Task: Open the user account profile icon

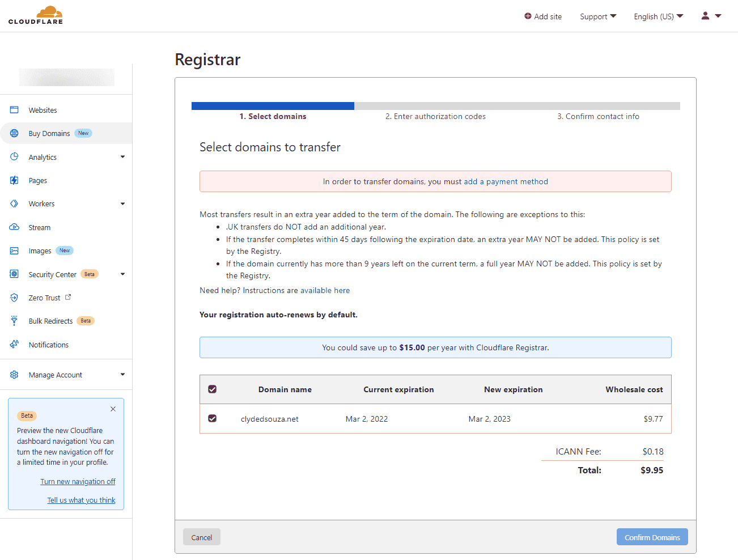Action: pos(705,16)
